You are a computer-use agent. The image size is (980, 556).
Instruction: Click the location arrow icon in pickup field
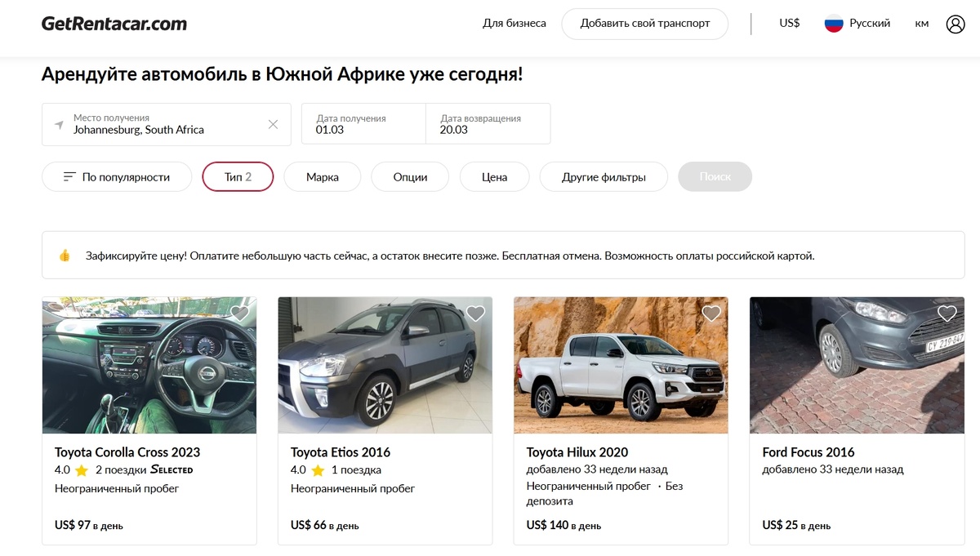point(59,125)
